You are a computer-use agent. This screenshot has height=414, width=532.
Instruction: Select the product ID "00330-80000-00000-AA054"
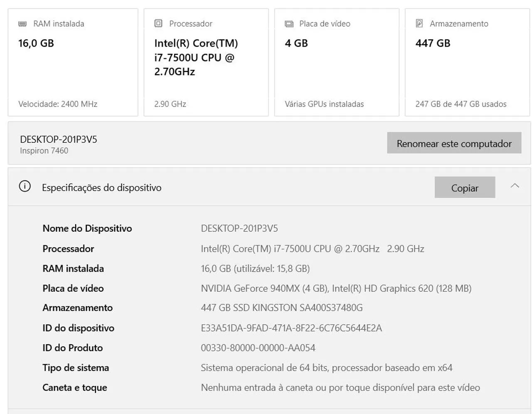pyautogui.click(x=258, y=348)
